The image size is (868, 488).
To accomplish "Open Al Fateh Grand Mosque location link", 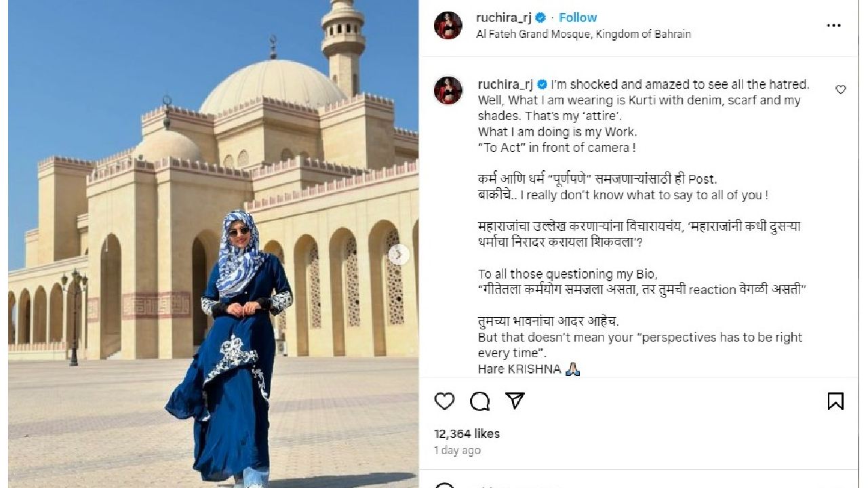I will (584, 34).
